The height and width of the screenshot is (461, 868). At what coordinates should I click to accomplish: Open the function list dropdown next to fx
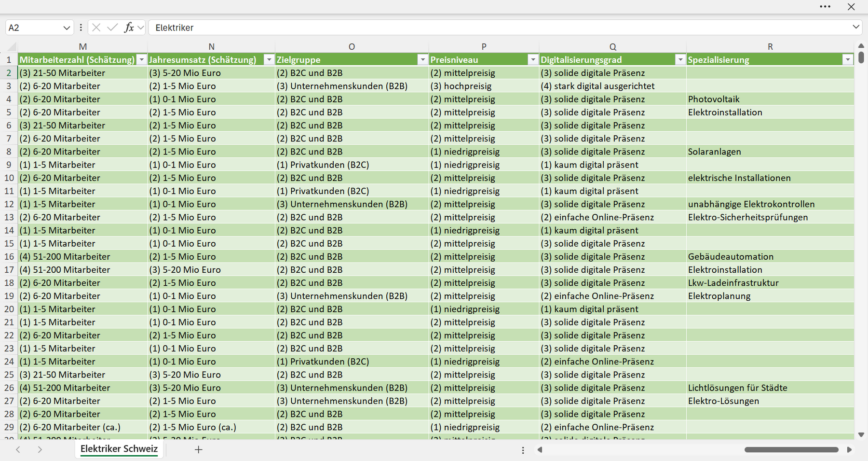(x=140, y=28)
